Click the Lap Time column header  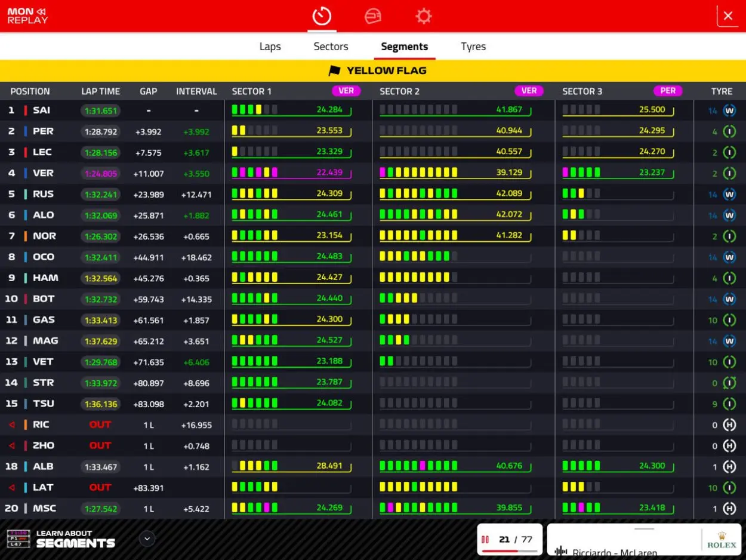tap(101, 91)
